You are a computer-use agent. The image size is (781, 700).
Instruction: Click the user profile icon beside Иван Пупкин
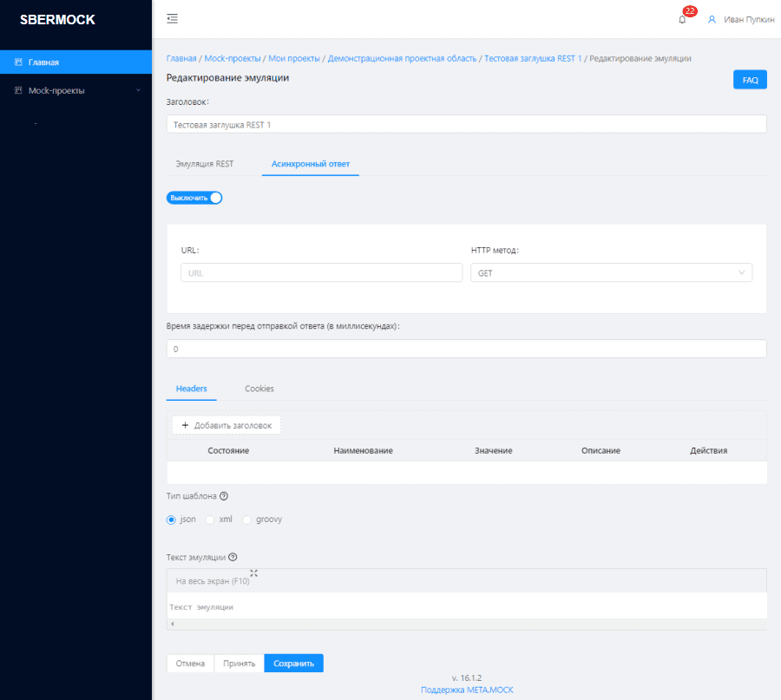point(711,18)
